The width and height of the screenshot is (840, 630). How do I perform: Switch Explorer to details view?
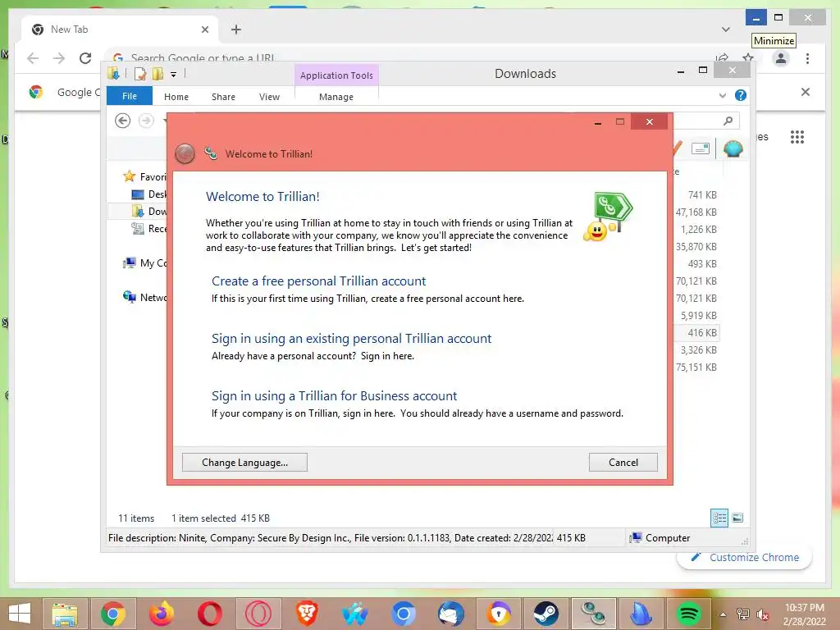pyautogui.click(x=719, y=518)
